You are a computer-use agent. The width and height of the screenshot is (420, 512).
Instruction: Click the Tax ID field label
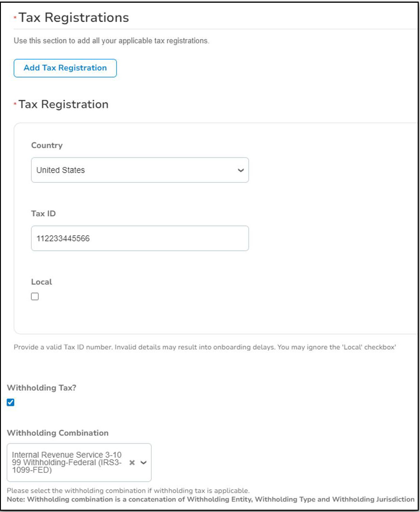44,213
